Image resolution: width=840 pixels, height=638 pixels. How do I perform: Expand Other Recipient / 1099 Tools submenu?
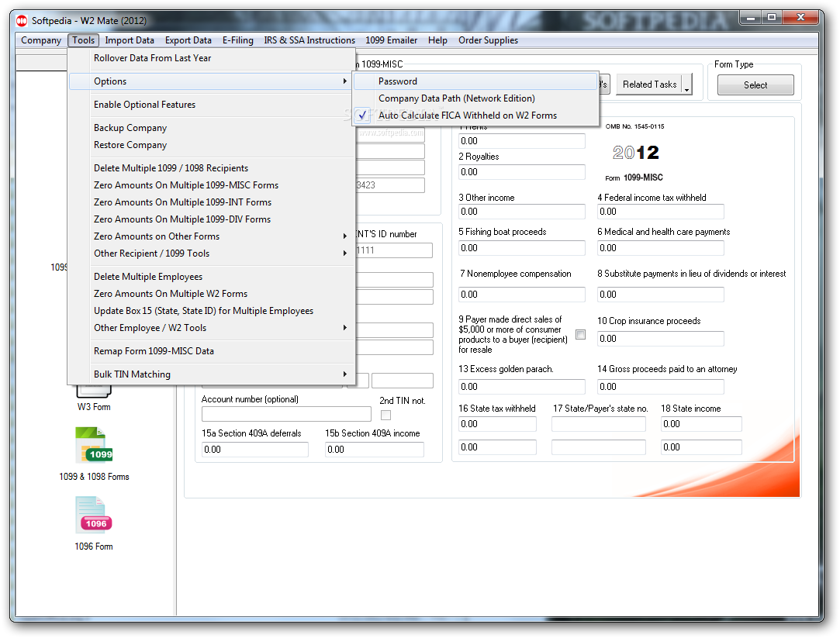point(345,253)
